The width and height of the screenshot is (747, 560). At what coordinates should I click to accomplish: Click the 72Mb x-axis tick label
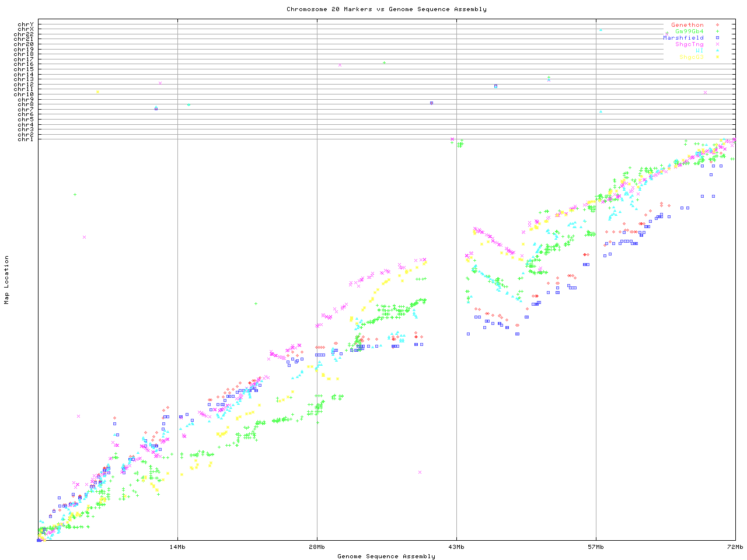[x=735, y=547]
